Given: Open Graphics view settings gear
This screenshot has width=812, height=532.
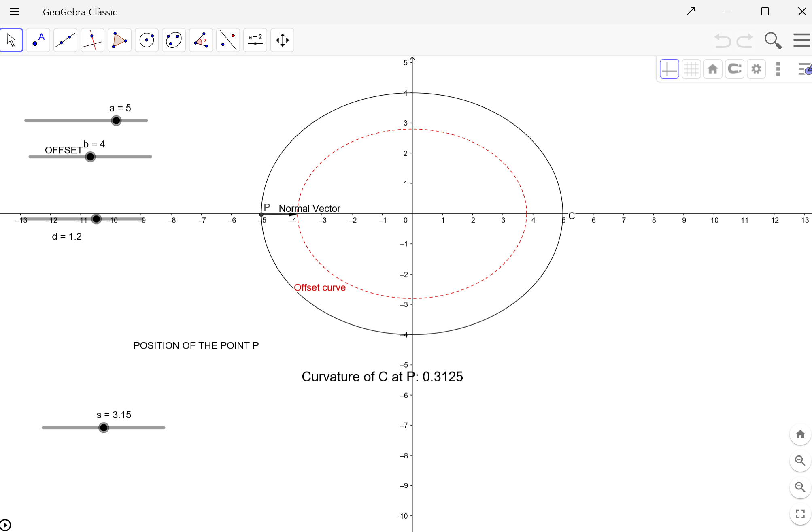Looking at the screenshot, I should (x=756, y=69).
